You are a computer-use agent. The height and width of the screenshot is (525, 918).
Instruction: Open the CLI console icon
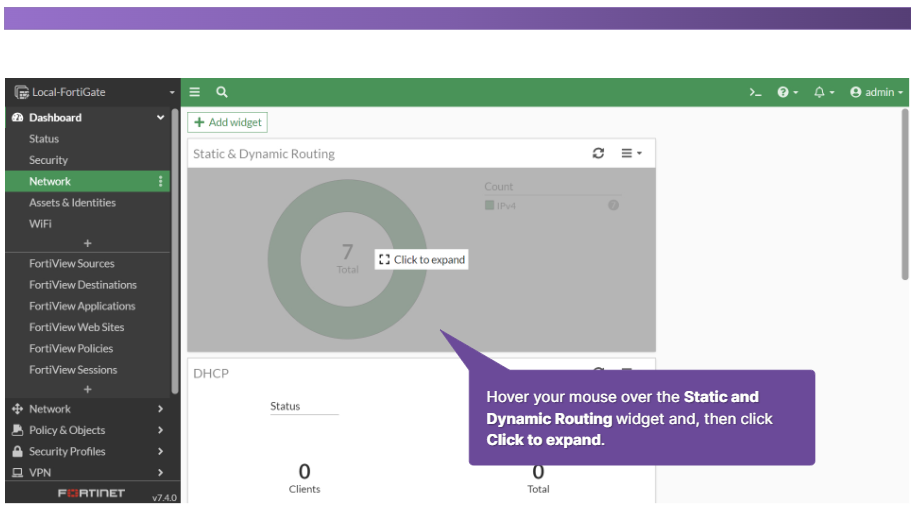755,92
